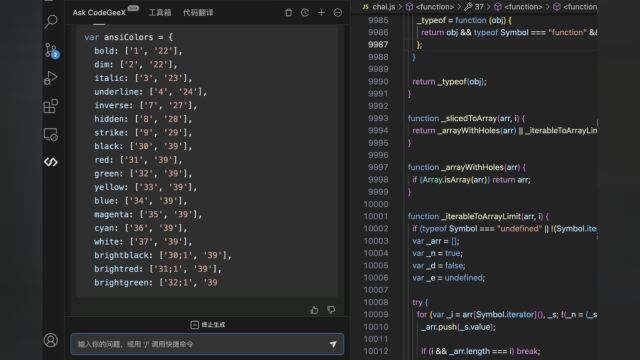Viewport: 640px width, 360px height.
Task: Clear chat with the trash icon
Action: click(289, 13)
